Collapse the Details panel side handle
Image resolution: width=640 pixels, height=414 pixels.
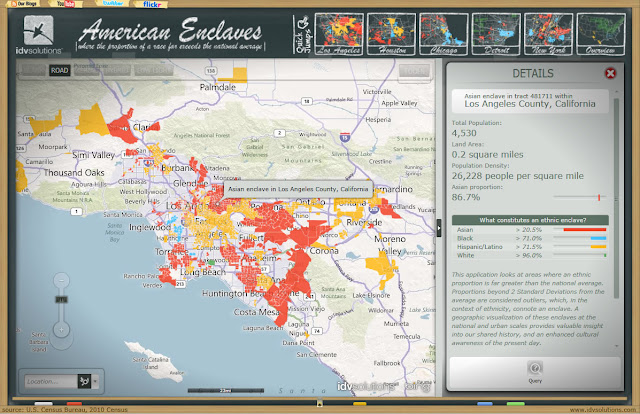(x=439, y=228)
